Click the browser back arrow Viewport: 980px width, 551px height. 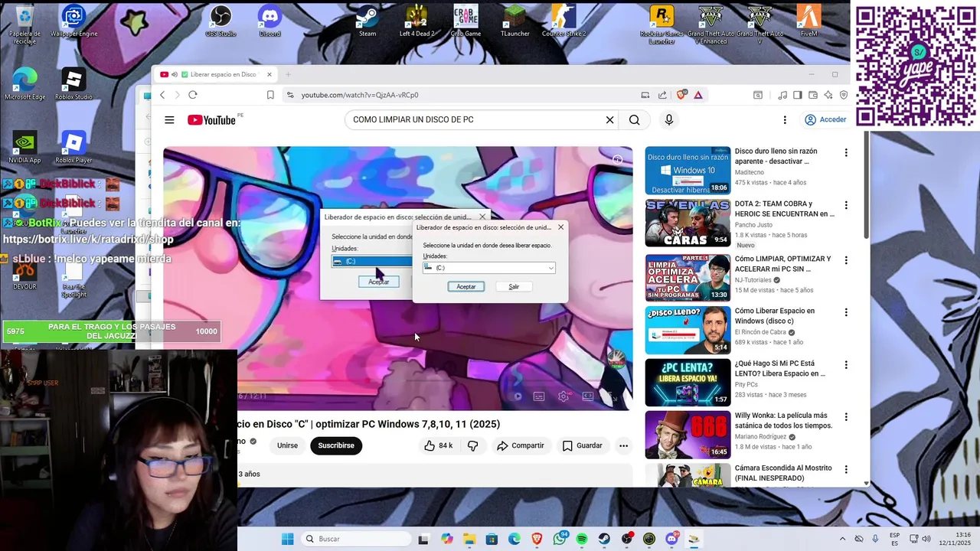162,95
